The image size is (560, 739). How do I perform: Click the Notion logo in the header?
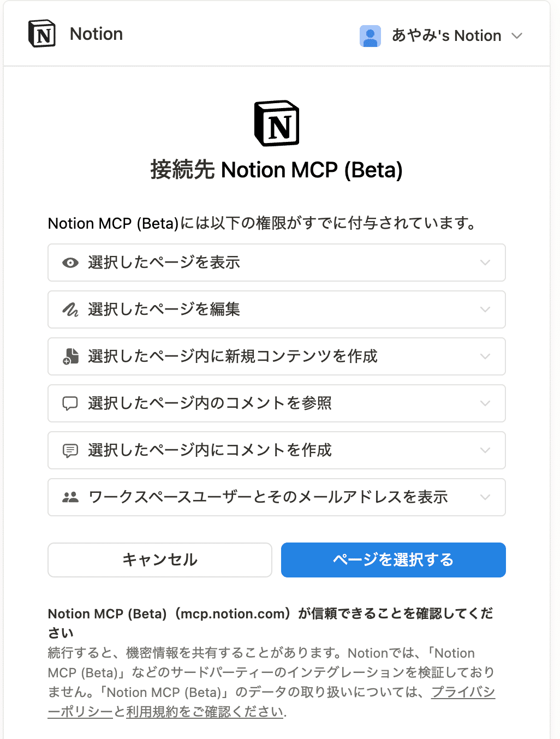click(x=42, y=33)
